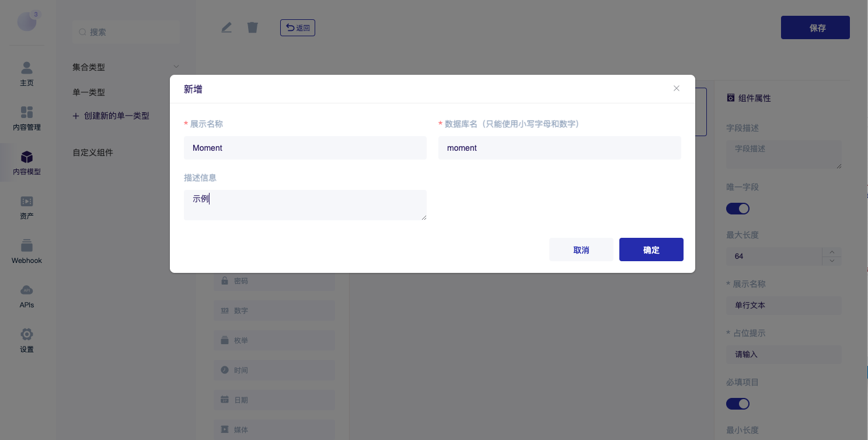Click the 组件属性 panel icon
This screenshot has width=868, height=440.
tap(730, 98)
